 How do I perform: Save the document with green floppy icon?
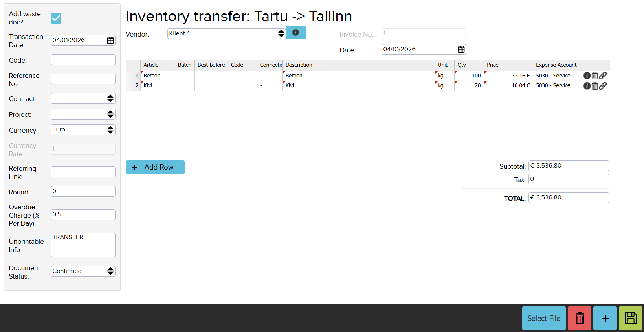pos(630,318)
